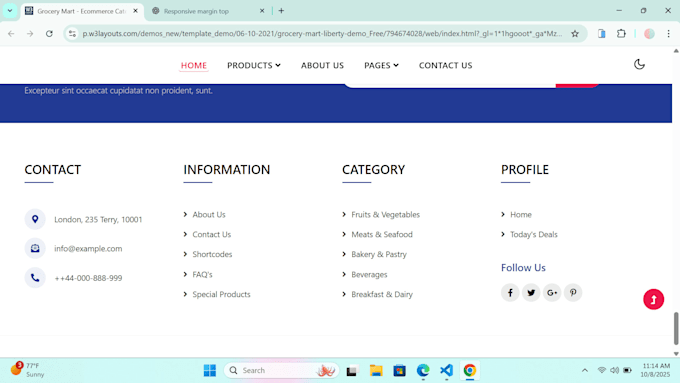
Task: Open ABOUT US nav item
Action: click(322, 65)
